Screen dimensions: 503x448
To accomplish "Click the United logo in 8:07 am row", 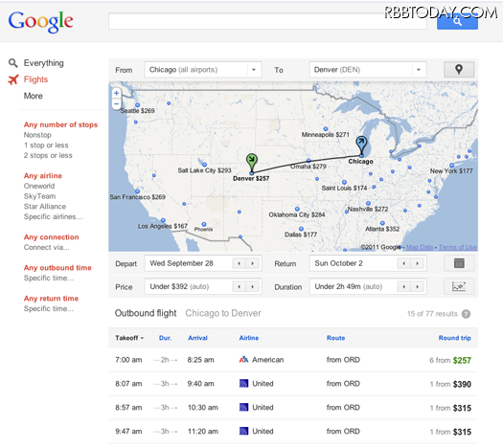I will click(x=243, y=384).
